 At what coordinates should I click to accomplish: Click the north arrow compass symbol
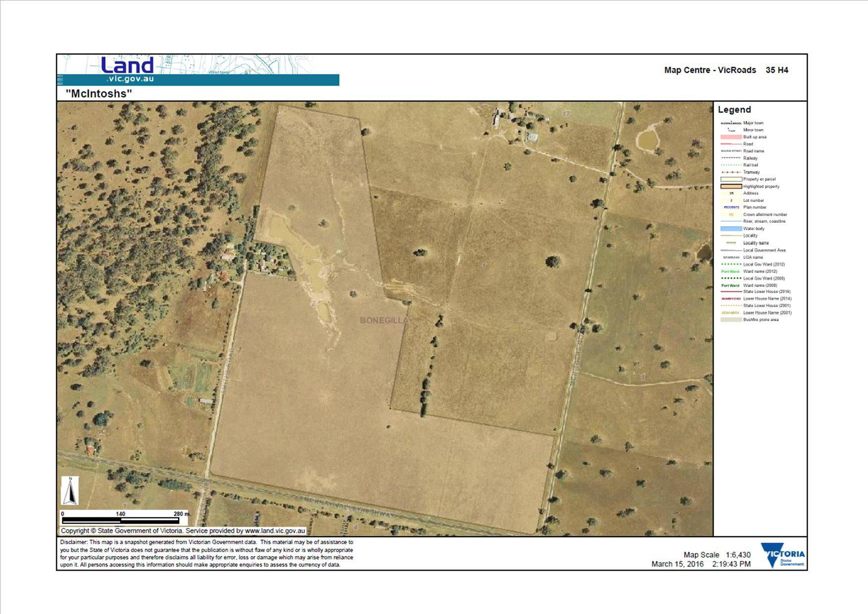point(70,491)
